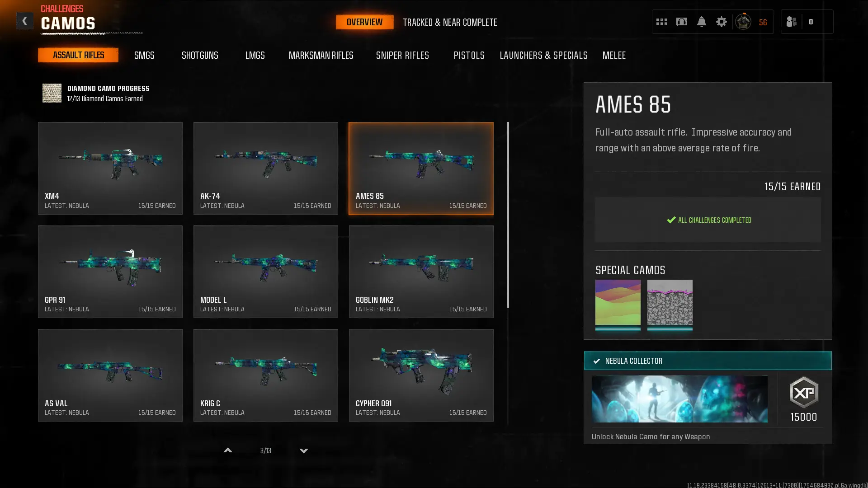Image resolution: width=868 pixels, height=488 pixels.
Task: Click the back arrow beside Camos title
Action: (x=24, y=21)
